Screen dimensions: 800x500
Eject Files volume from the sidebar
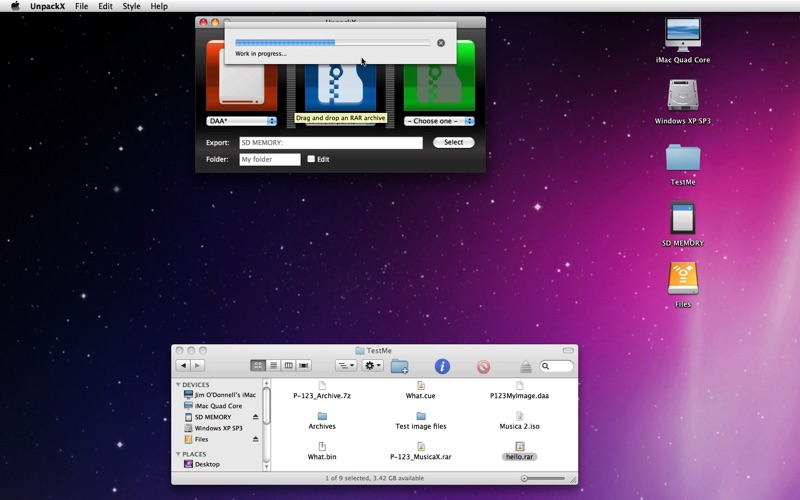tap(255, 439)
